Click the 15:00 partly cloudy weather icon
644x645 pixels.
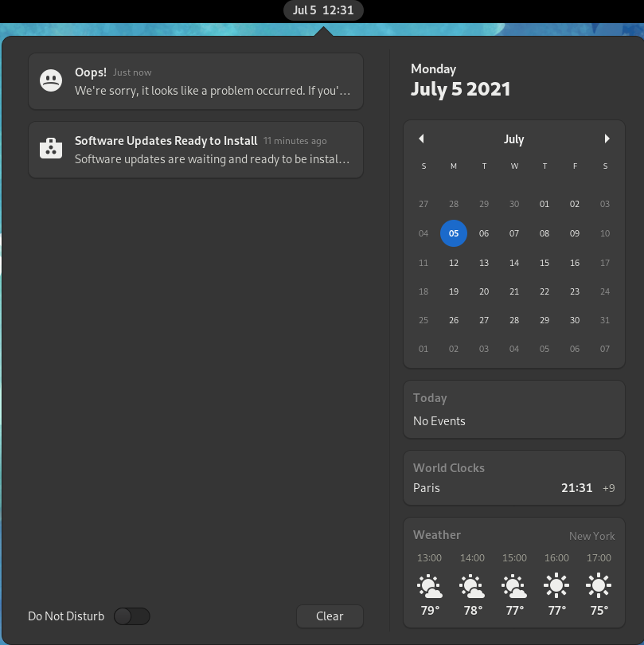click(514, 586)
